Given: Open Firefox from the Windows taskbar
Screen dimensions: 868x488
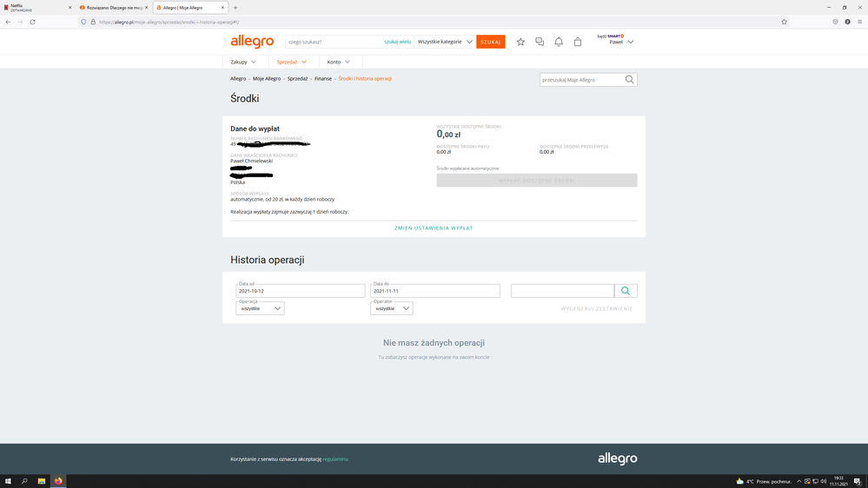Looking at the screenshot, I should 58,481.
